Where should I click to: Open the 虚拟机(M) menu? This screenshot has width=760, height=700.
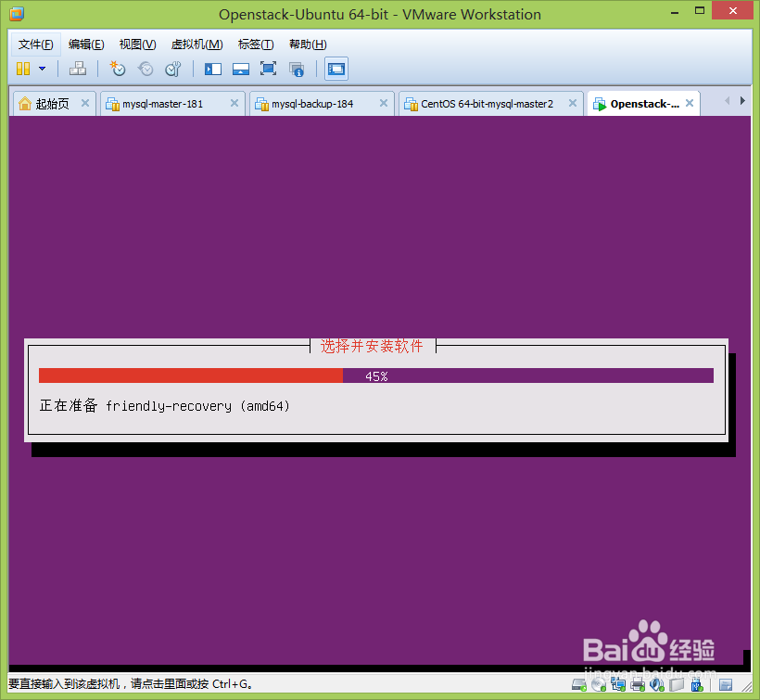coord(196,44)
